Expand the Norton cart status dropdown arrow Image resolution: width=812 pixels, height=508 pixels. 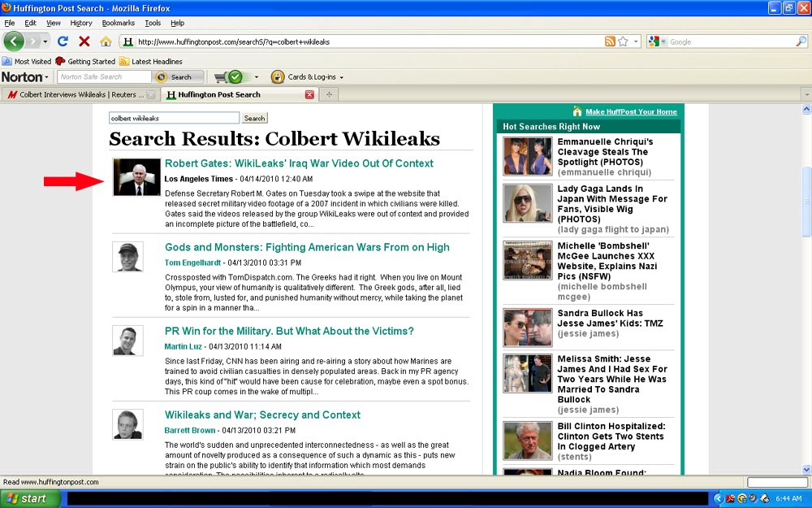[x=256, y=77]
